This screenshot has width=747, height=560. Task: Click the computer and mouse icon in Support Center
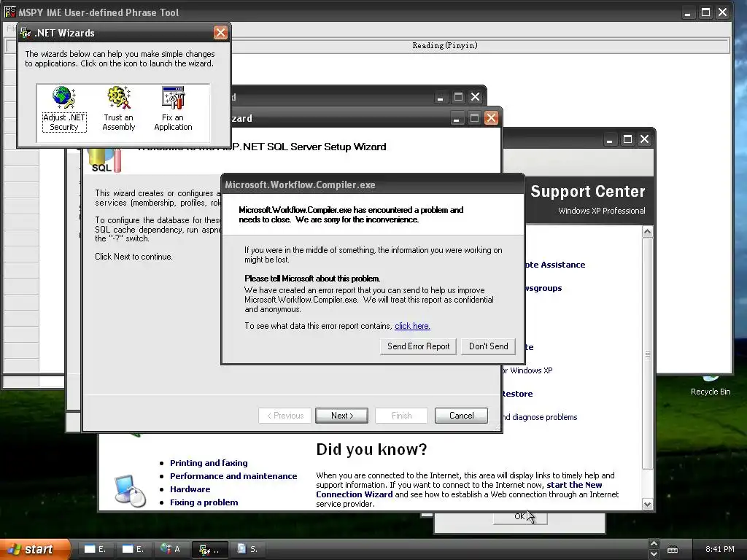(x=130, y=491)
